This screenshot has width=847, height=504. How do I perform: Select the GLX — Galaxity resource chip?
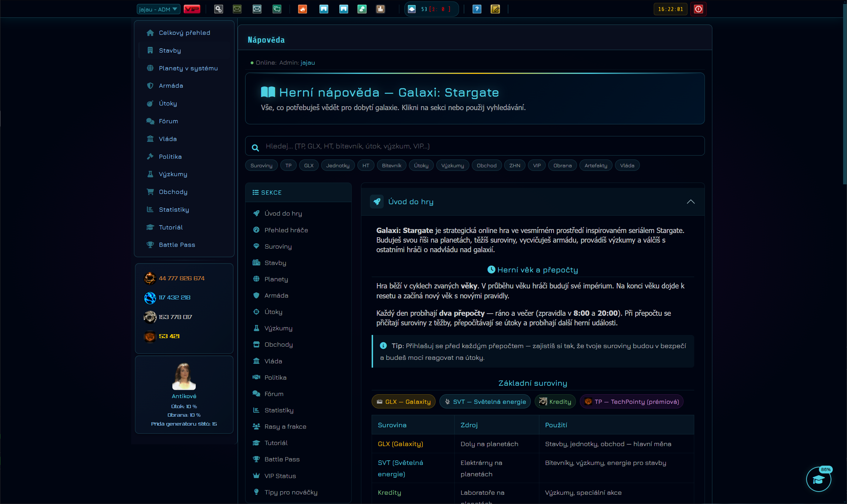point(404,402)
